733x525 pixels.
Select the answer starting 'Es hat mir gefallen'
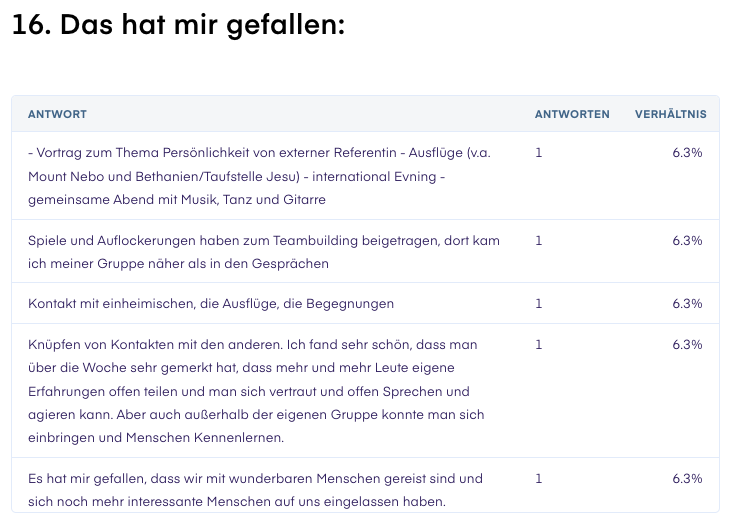pyautogui.click(x=365, y=485)
